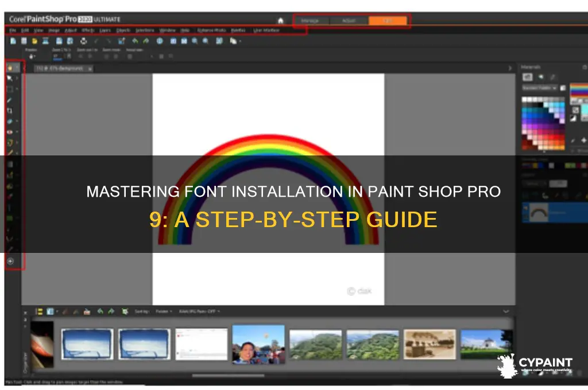
Task: Open the User Interface menu
Action: click(x=266, y=30)
